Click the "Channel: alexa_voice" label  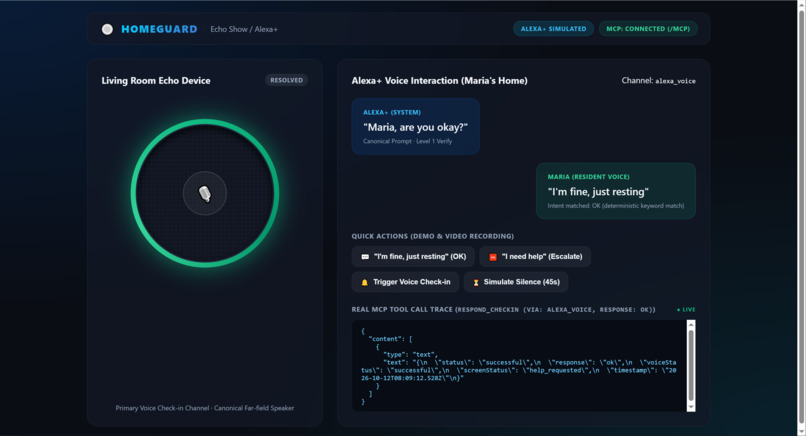[658, 81]
